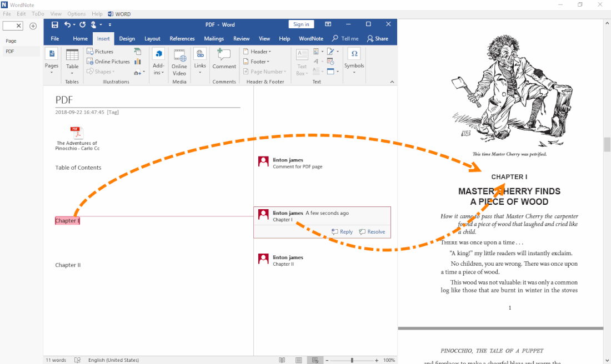Switch to the Design ribbon tab

[x=127, y=38]
